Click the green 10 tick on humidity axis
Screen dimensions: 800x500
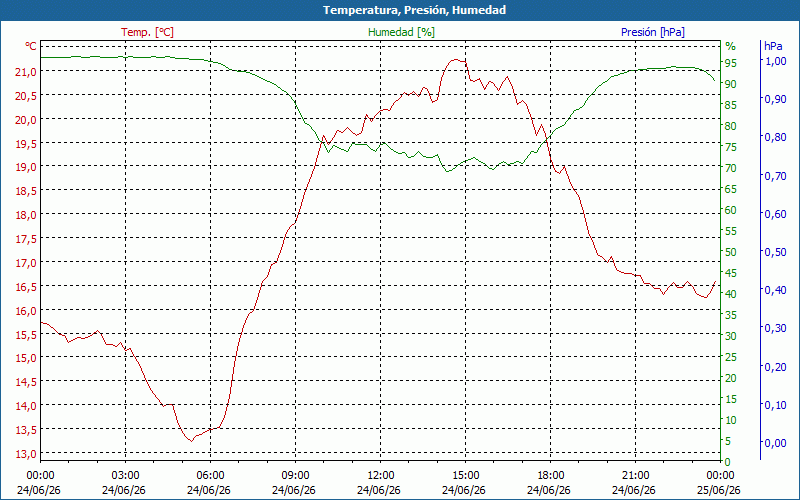pos(731,420)
